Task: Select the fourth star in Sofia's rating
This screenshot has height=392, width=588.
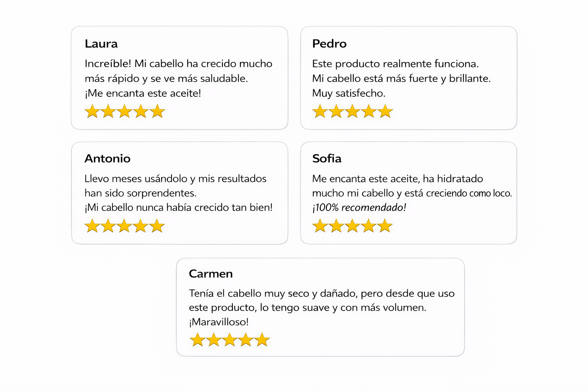Action: coord(369,226)
